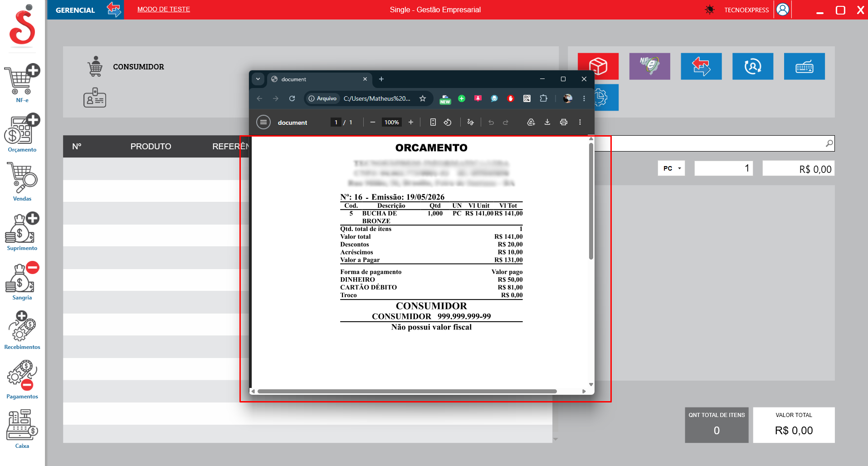This screenshot has height=466, width=868.
Task: Open the NF-e cart icon in the sidebar
Action: (22, 83)
